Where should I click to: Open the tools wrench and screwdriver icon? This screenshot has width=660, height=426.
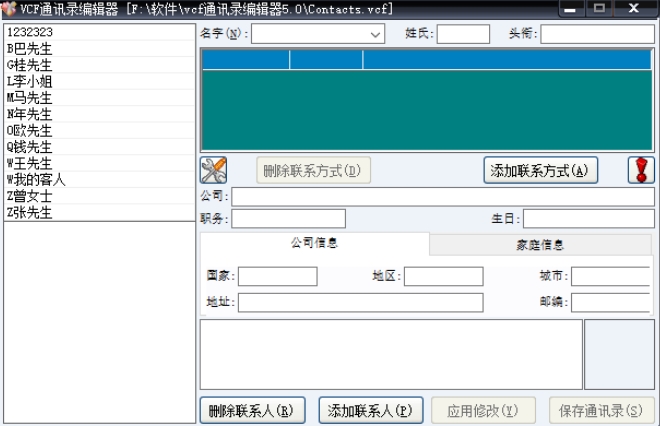[213, 170]
